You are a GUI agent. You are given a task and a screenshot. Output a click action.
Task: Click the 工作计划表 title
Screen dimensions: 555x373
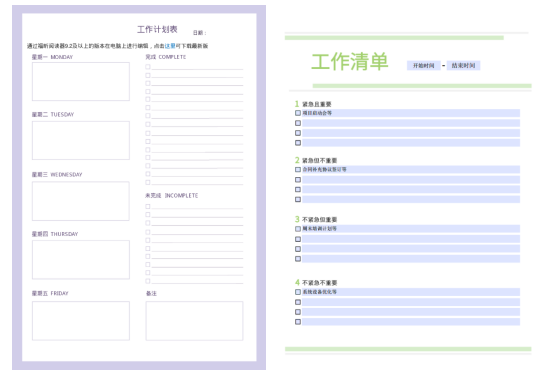[x=157, y=29]
